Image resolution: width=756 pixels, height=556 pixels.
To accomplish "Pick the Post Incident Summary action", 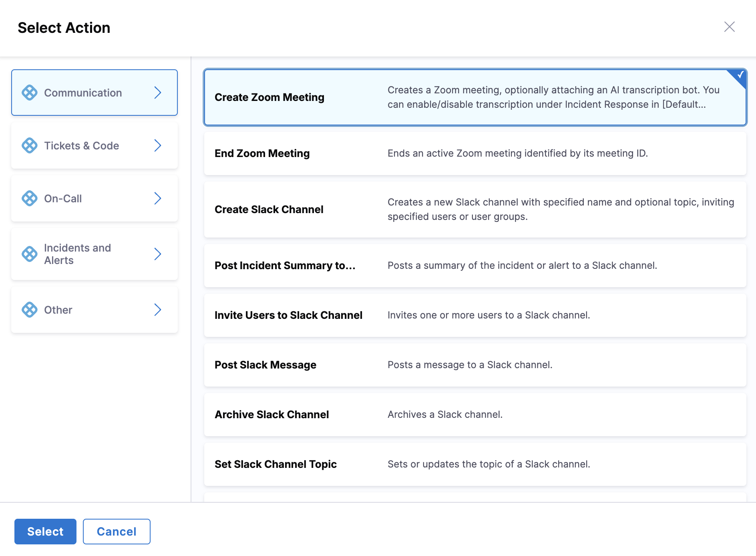I will 475,266.
